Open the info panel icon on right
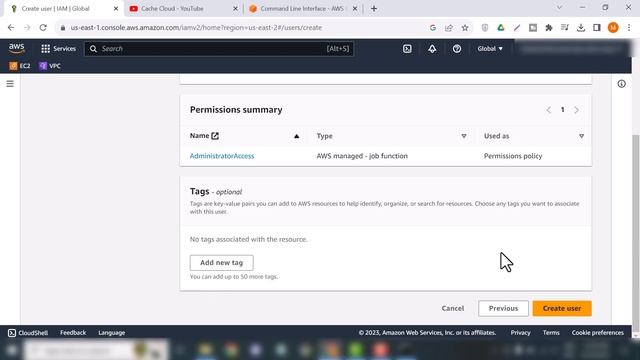Image resolution: width=640 pixels, height=360 pixels. click(x=621, y=84)
